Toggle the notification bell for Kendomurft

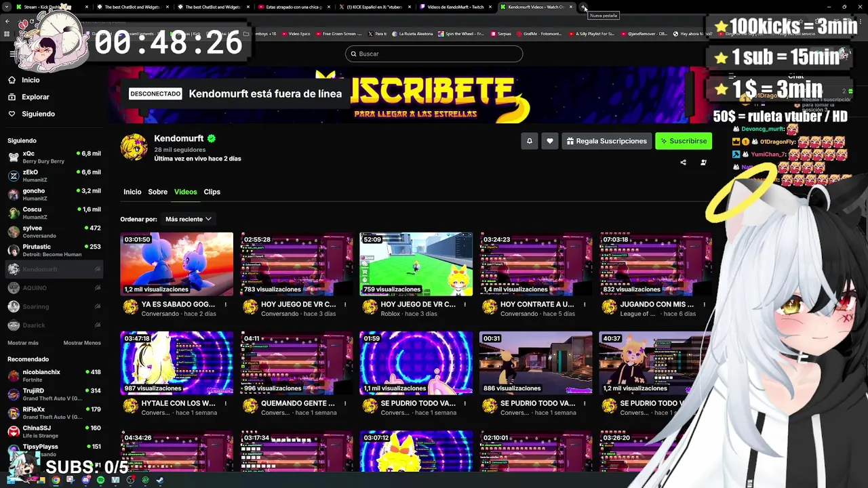(530, 141)
